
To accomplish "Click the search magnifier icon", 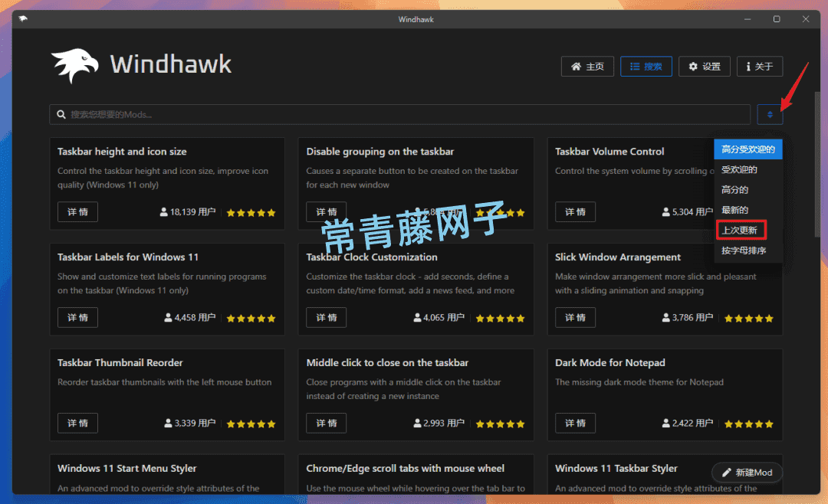I will tap(61, 115).
